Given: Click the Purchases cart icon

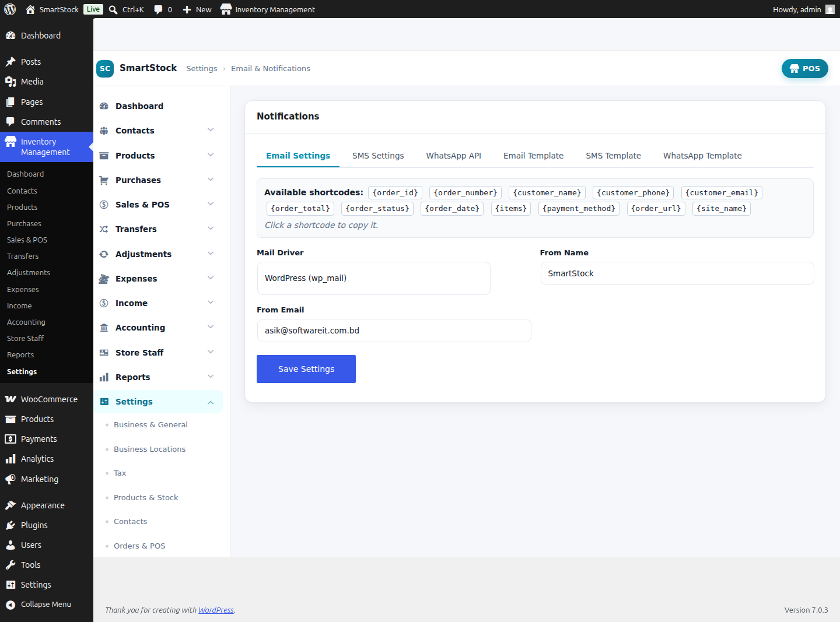Looking at the screenshot, I should [104, 180].
